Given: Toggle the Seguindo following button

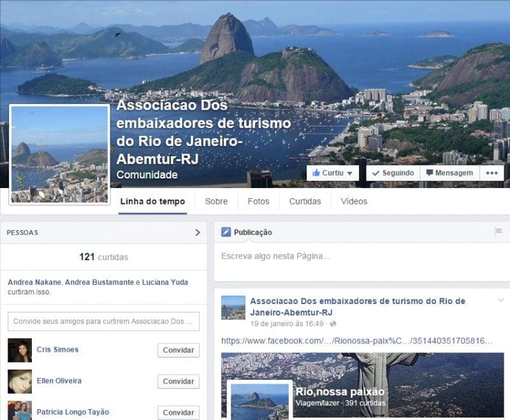Looking at the screenshot, I should pyautogui.click(x=393, y=173).
